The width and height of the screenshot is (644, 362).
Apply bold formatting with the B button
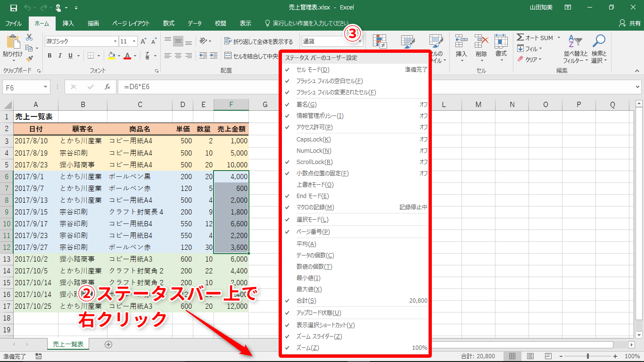pyautogui.click(x=50, y=56)
